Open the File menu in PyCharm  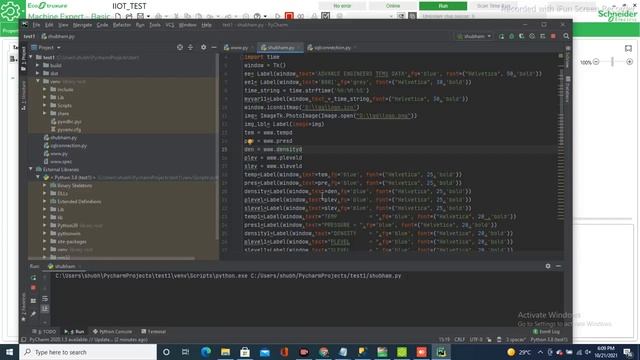coord(36,25)
